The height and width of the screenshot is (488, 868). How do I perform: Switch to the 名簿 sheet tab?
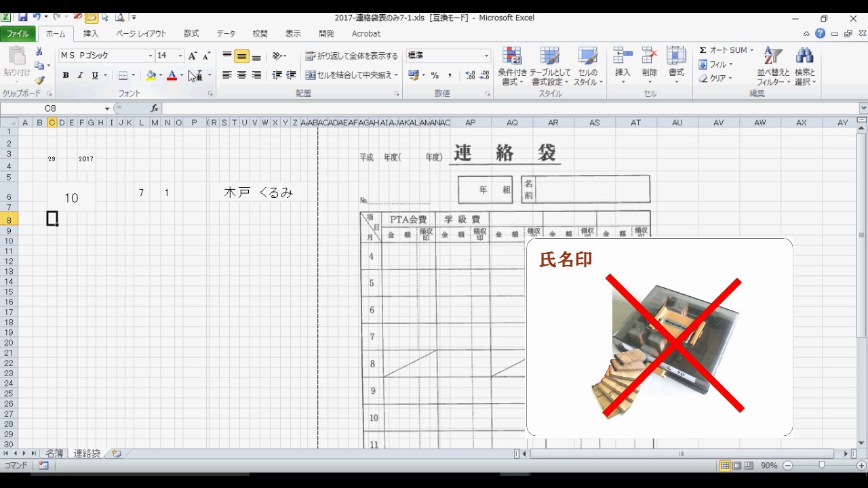tap(54, 453)
